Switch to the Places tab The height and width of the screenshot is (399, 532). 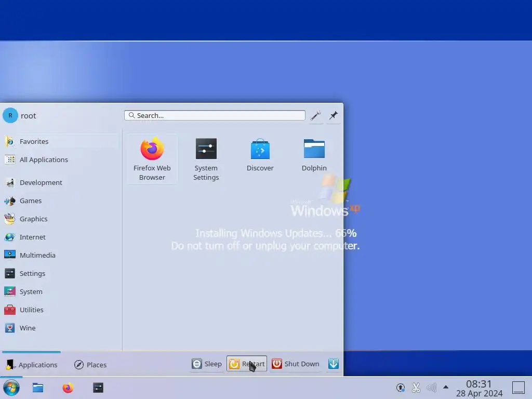90,365
